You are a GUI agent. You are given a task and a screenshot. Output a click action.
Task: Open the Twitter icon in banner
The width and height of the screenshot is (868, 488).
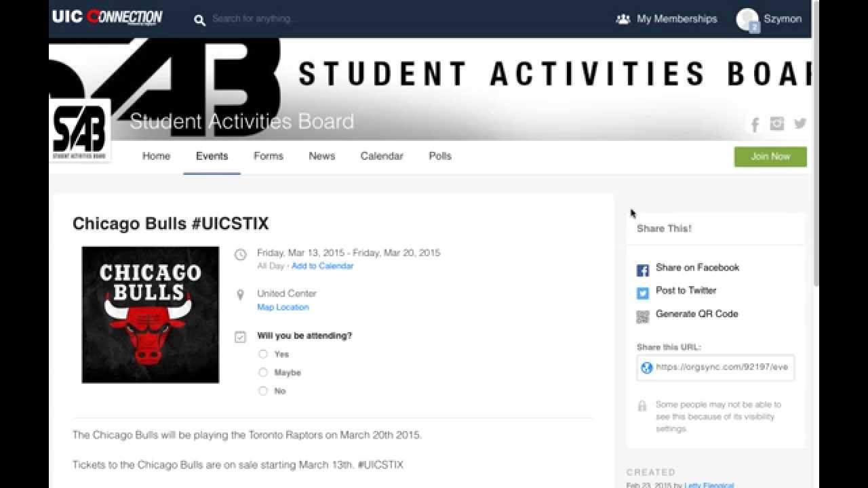(800, 123)
